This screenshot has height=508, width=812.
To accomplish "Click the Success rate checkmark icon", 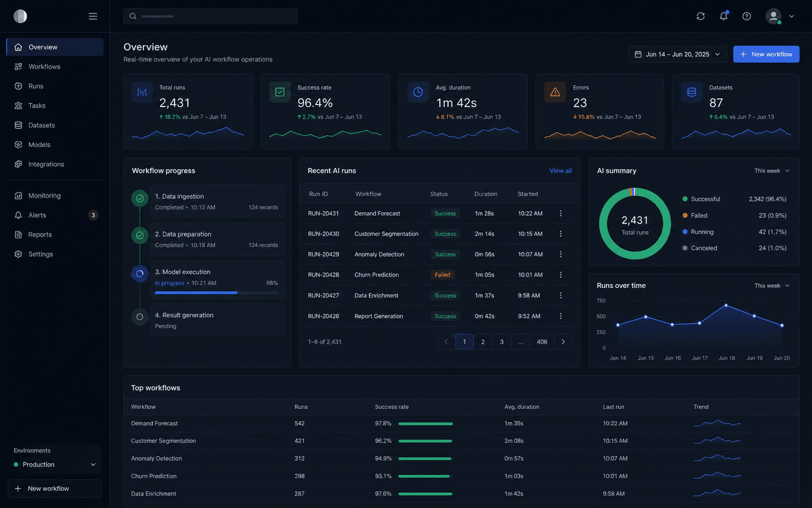I will tap(280, 92).
